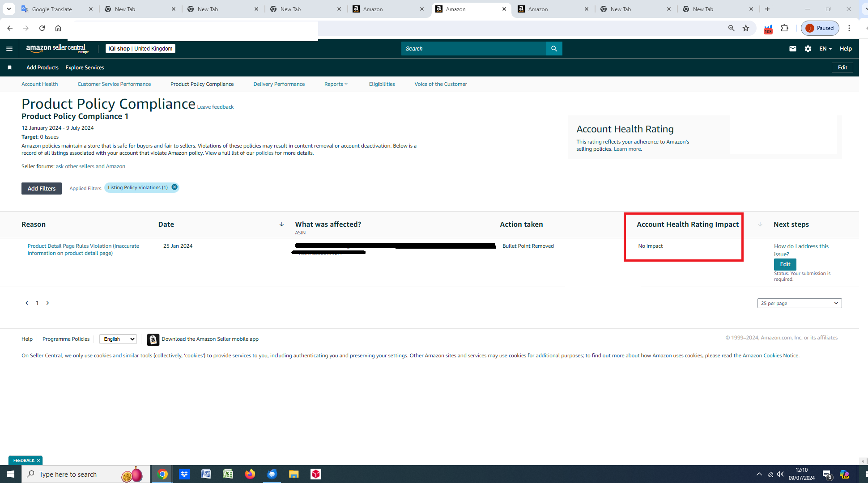Open the 25 per page dropdown
This screenshot has width=868, height=483.
[800, 303]
